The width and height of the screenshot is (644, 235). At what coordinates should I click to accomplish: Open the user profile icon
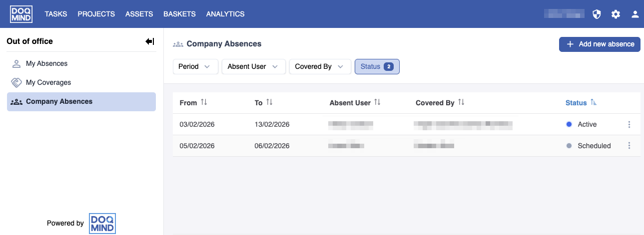[635, 14]
